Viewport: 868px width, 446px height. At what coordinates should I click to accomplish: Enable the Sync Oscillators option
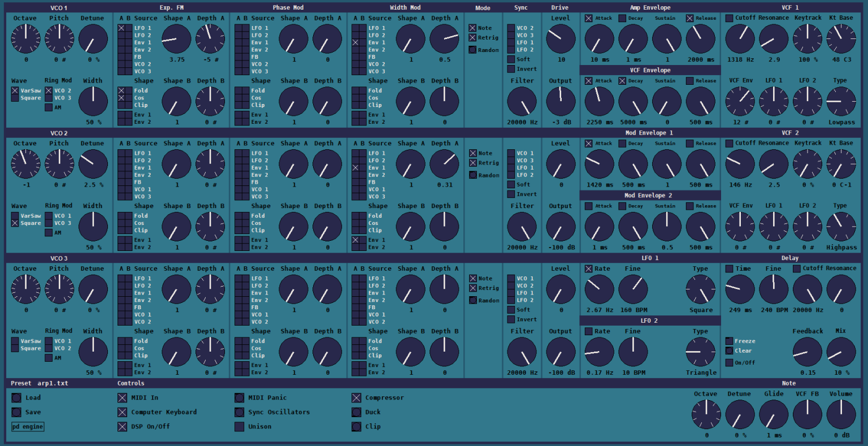point(239,412)
